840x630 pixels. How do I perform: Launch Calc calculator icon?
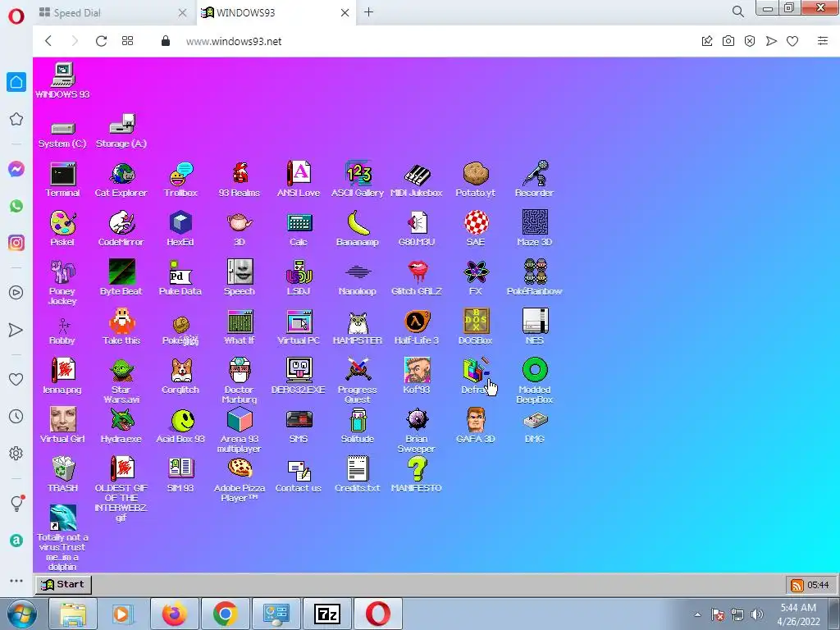tap(299, 230)
